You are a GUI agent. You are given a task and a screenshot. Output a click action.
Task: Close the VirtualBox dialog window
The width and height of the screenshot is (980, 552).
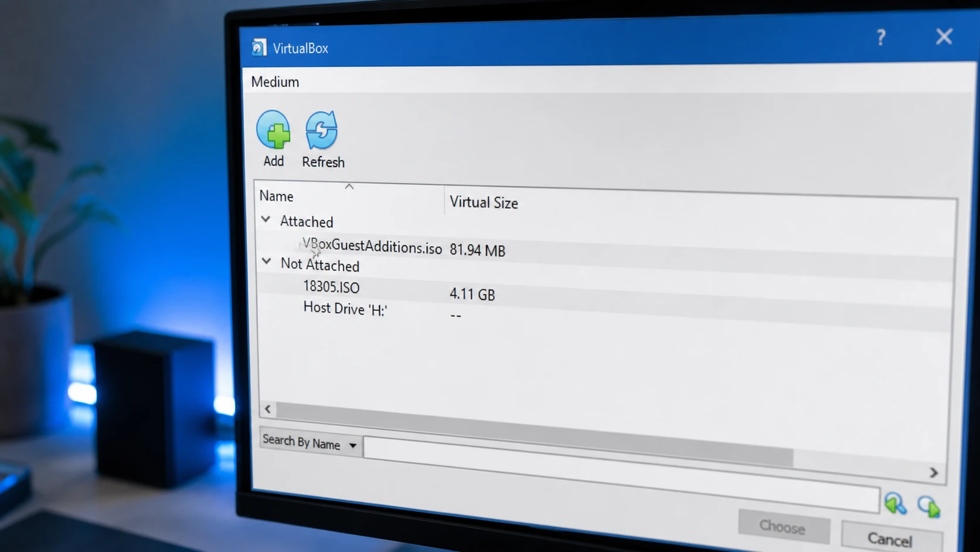[944, 37]
